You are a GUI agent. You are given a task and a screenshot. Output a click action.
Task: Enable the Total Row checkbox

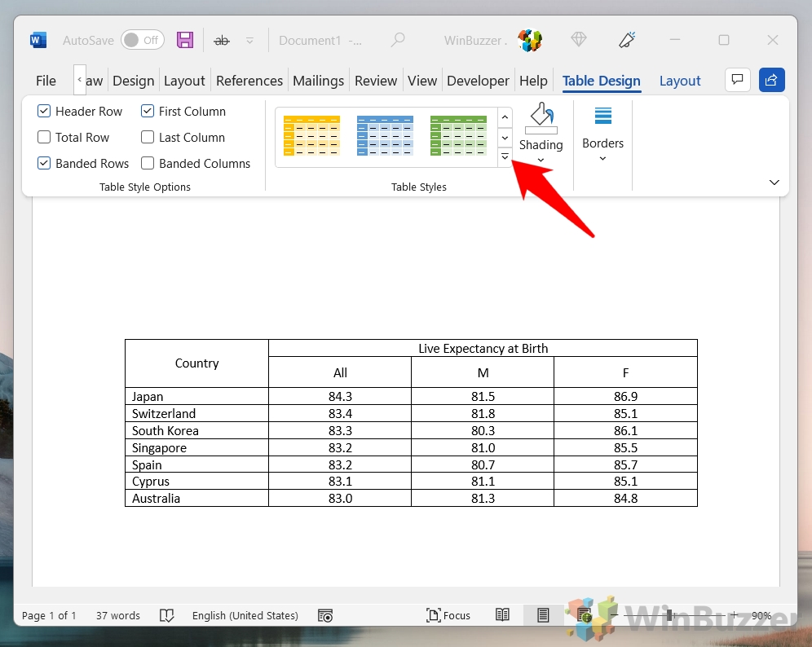click(x=44, y=138)
